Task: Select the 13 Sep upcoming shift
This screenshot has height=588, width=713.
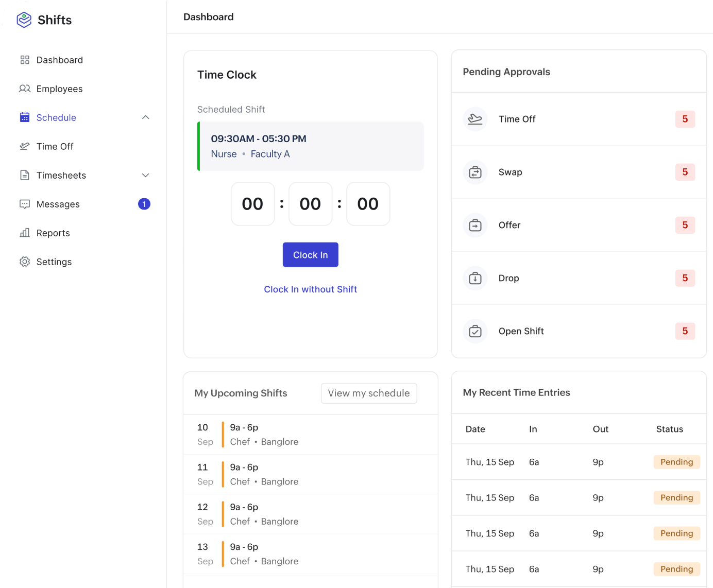Action: (x=311, y=554)
